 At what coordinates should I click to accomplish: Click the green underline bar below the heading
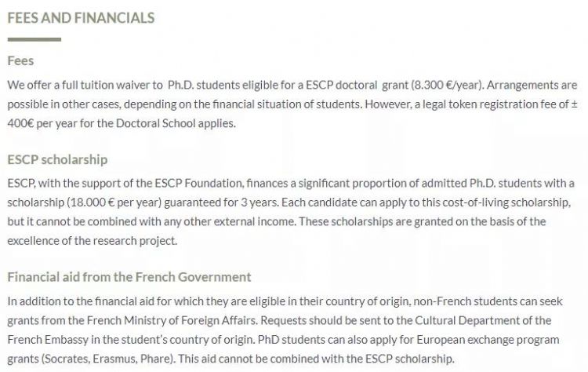[34, 38]
